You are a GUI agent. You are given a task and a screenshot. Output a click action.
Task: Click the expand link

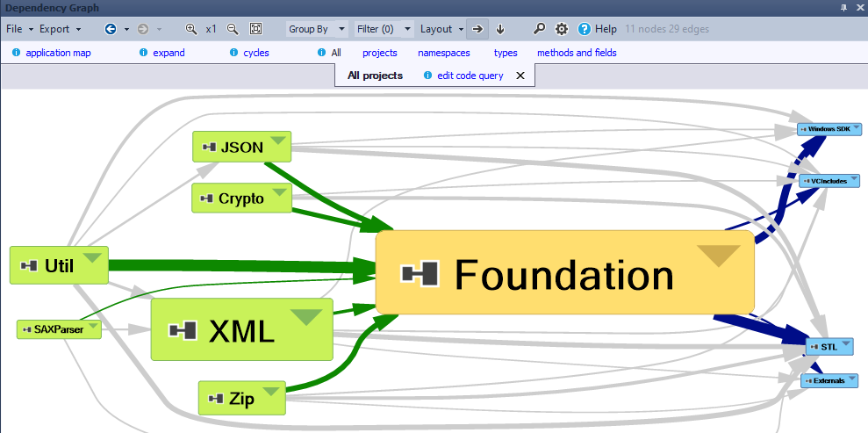169,54
